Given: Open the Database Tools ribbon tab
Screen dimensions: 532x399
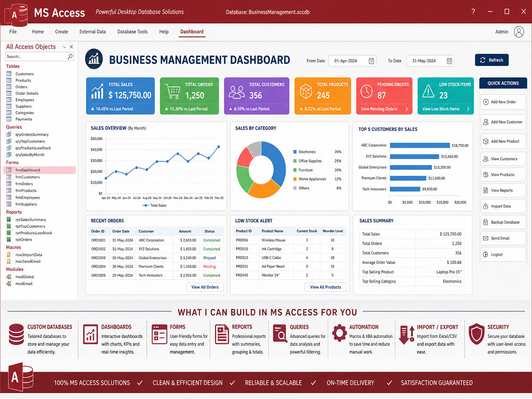Looking at the screenshot, I should coord(132,31).
